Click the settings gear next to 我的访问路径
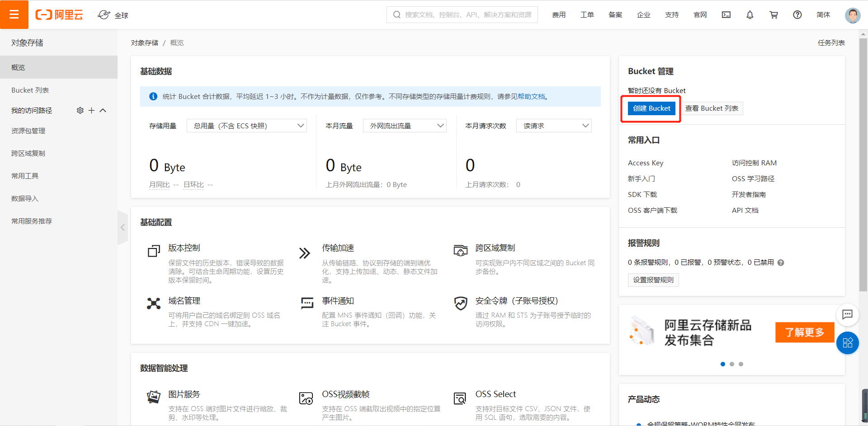 click(x=80, y=110)
